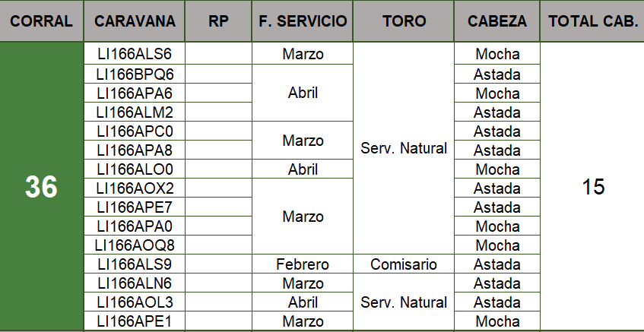Select the CARAVANA column header

(135, 21)
